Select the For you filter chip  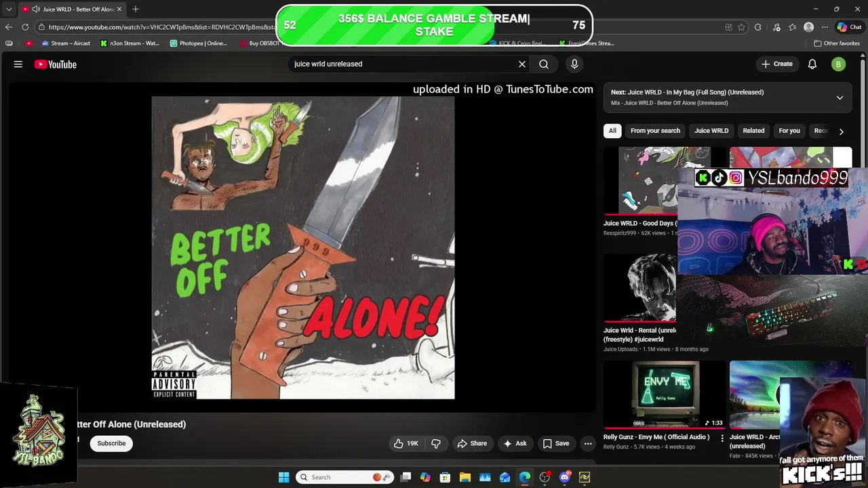click(x=789, y=131)
